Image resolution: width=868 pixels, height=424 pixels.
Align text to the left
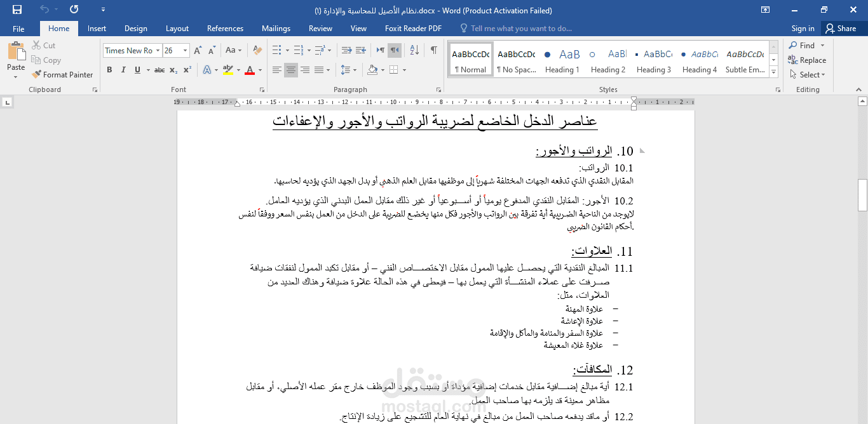click(277, 70)
